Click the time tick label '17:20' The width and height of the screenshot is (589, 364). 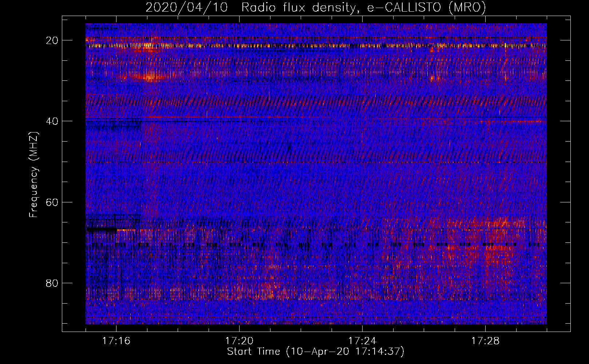(x=239, y=341)
